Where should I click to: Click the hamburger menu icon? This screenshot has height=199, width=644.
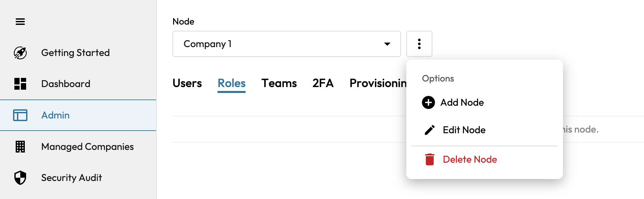click(x=20, y=22)
